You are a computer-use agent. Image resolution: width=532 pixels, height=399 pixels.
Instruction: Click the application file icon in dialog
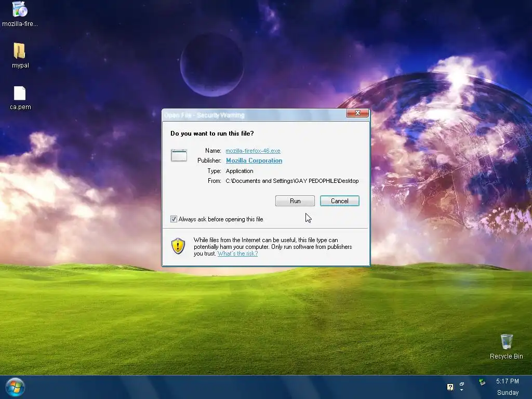point(179,155)
